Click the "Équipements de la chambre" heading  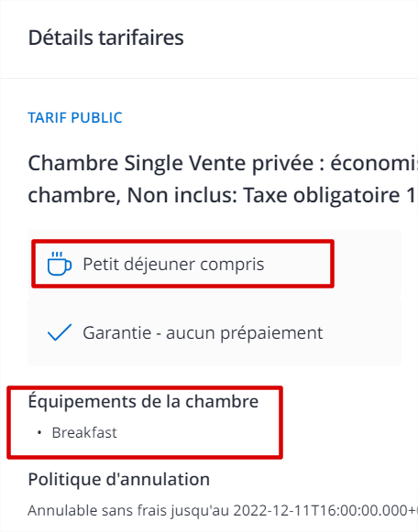point(143,401)
